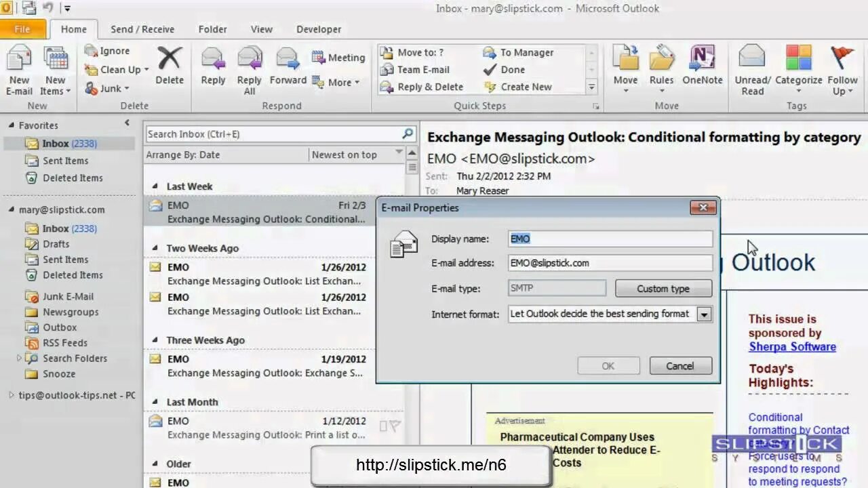Switch to the Folder tab
The width and height of the screenshot is (868, 488).
[212, 29]
